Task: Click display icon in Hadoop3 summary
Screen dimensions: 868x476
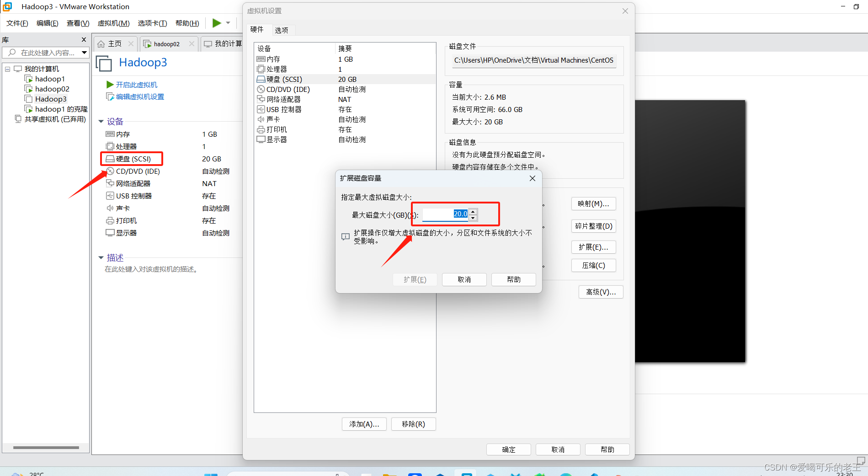Action: pyautogui.click(x=110, y=233)
